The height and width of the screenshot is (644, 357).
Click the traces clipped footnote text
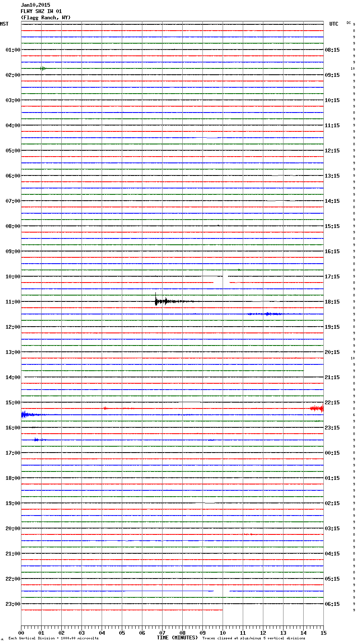click(254, 639)
